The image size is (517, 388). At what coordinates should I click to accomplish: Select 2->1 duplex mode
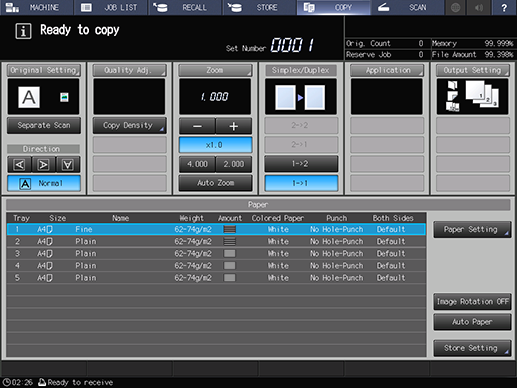click(x=301, y=145)
